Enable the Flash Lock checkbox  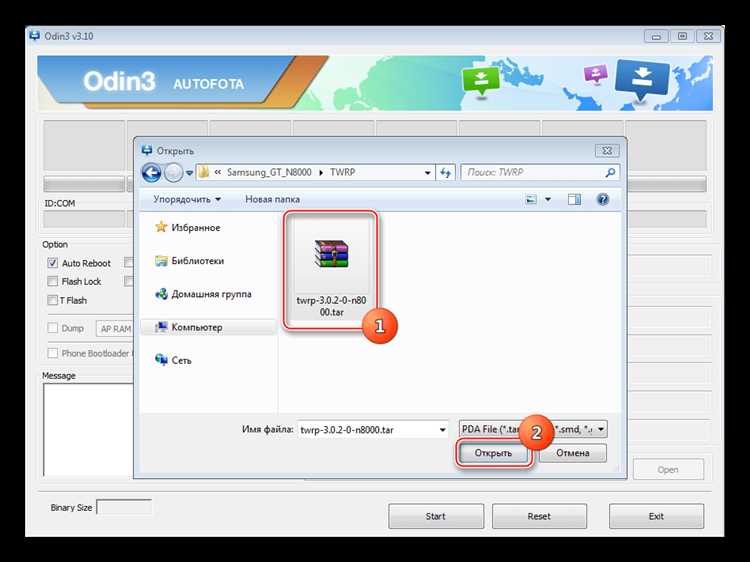tap(53, 282)
